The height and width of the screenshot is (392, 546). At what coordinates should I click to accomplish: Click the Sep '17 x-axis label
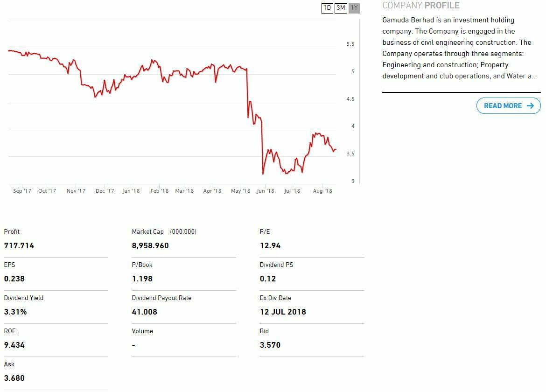[x=22, y=191]
